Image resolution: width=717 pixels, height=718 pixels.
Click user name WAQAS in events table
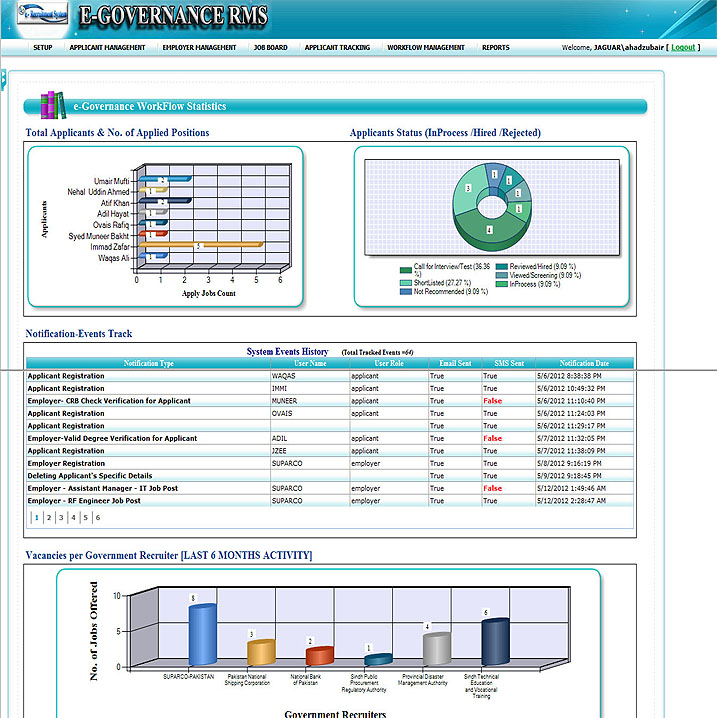click(283, 376)
